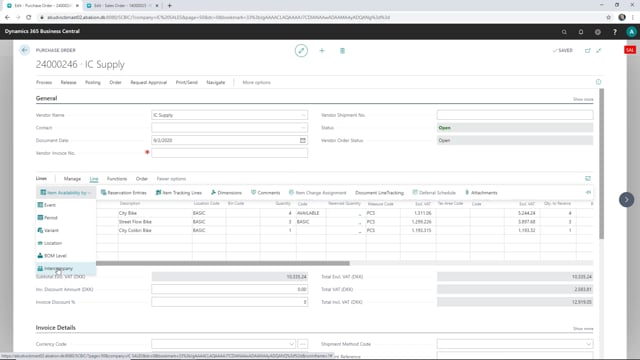Screen dimensions: 640x360
Task: Open the Shipment Method Code dropdown
Action: (x=588, y=344)
